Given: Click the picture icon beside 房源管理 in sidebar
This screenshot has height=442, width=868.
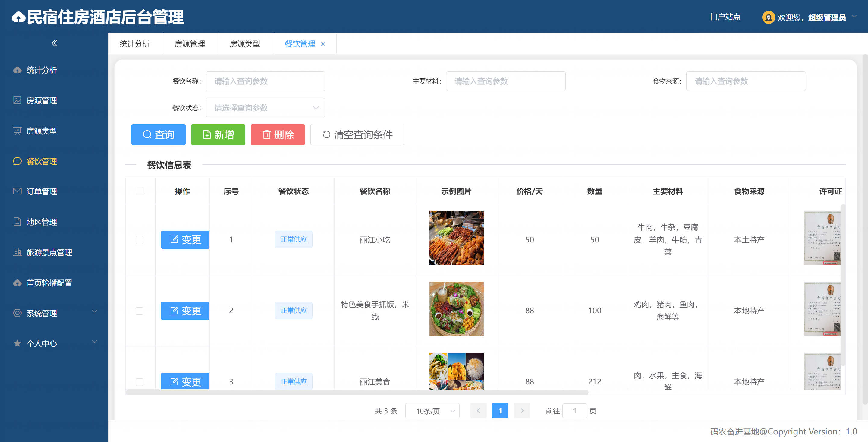Looking at the screenshot, I should tap(17, 100).
